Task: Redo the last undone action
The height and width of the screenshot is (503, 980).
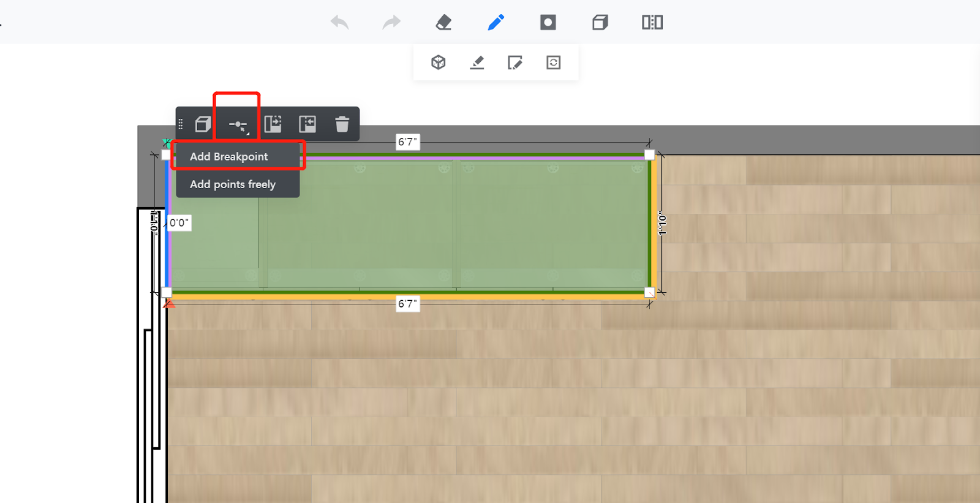Action: coord(391,23)
